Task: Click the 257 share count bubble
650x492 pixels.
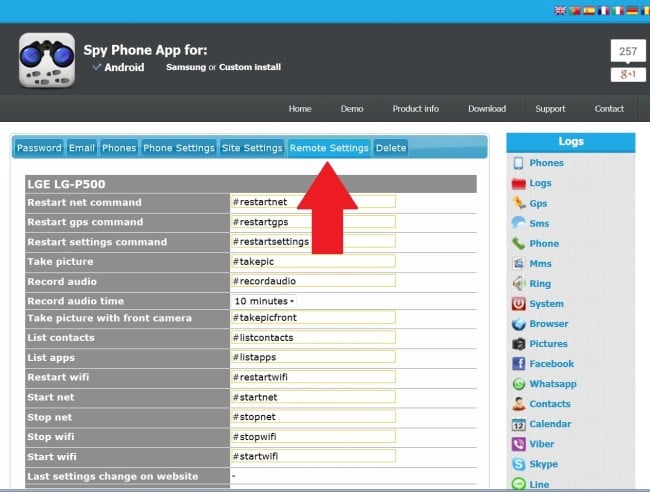Action: point(628,51)
